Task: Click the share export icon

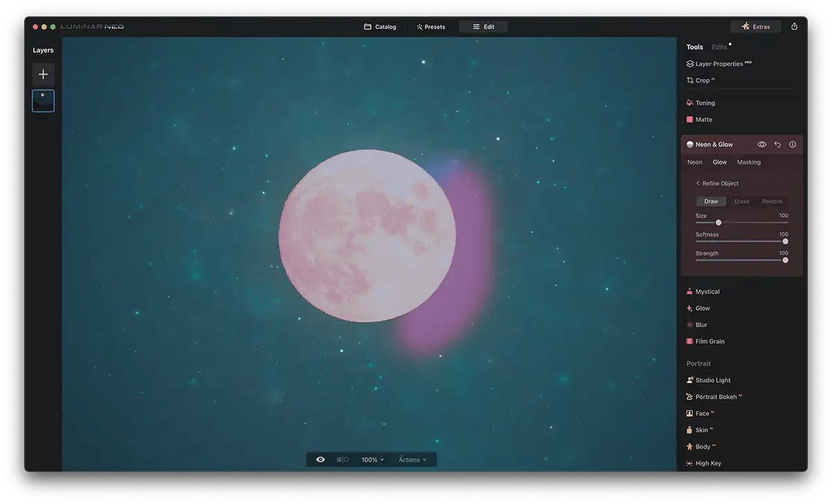Action: click(795, 27)
